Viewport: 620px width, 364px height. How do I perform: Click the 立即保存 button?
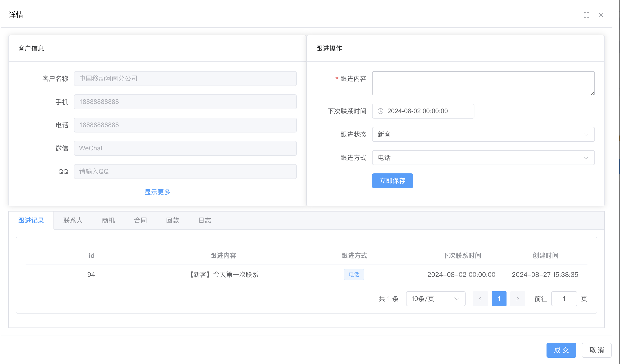click(392, 181)
